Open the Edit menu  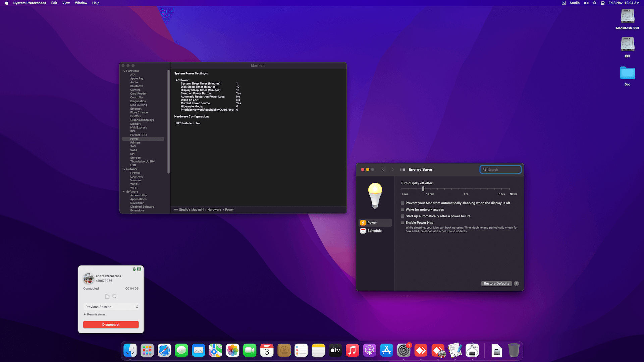point(54,3)
